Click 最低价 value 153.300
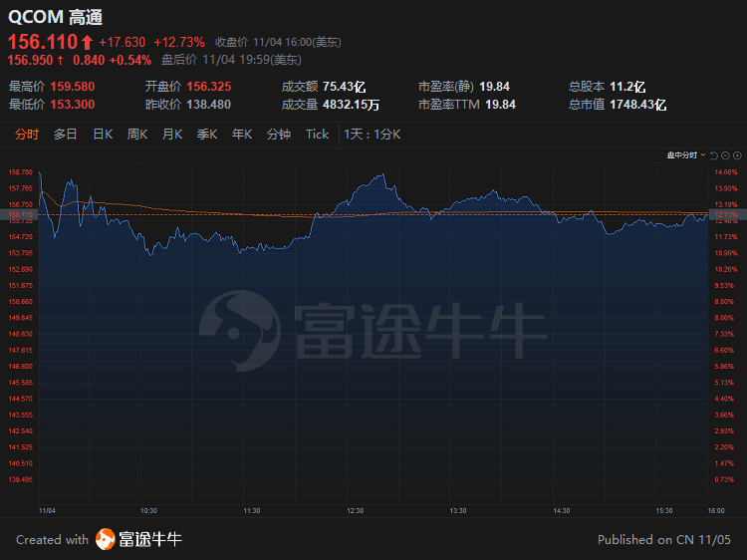This screenshot has height=560, width=747. 73,105
